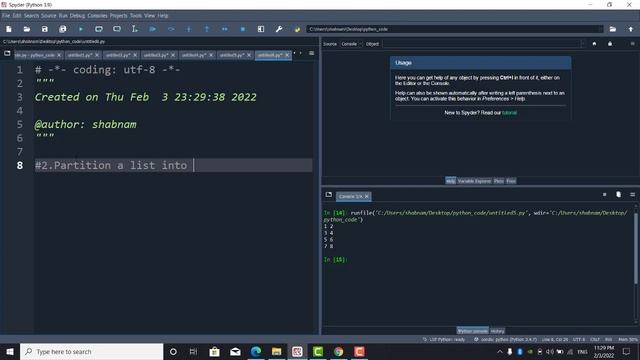This screenshot has width=640, height=360.
Task: Switch to the History tab
Action: coord(497,331)
